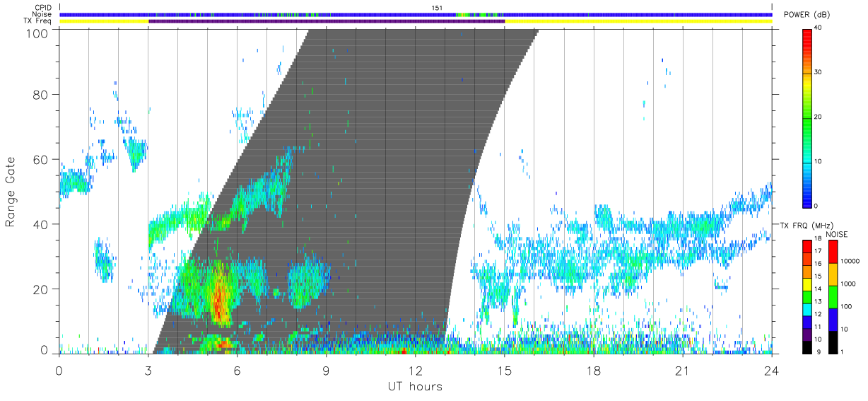Click the 9 tick on UT hours axis
Screen dimensions: 868x401
(327, 370)
